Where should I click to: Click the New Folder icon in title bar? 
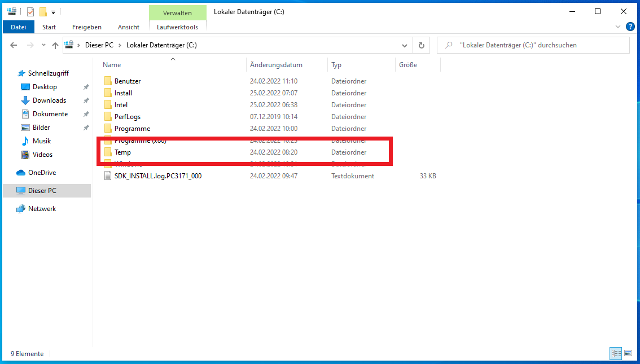coord(43,12)
